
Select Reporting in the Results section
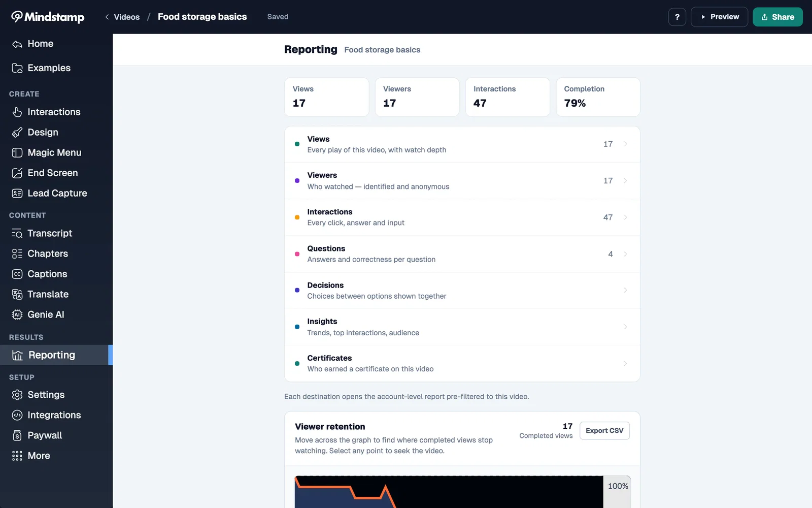click(56, 355)
